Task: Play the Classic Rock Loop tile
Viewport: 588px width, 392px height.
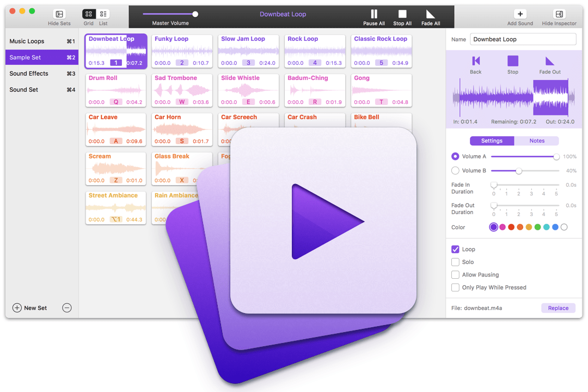Action: tap(381, 51)
